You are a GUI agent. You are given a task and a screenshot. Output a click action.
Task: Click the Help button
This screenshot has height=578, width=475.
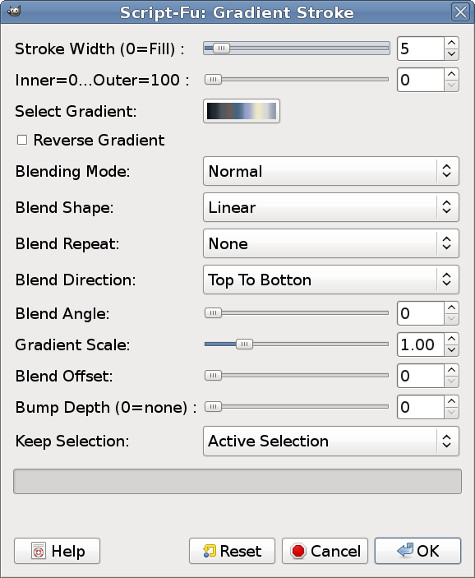click(57, 551)
